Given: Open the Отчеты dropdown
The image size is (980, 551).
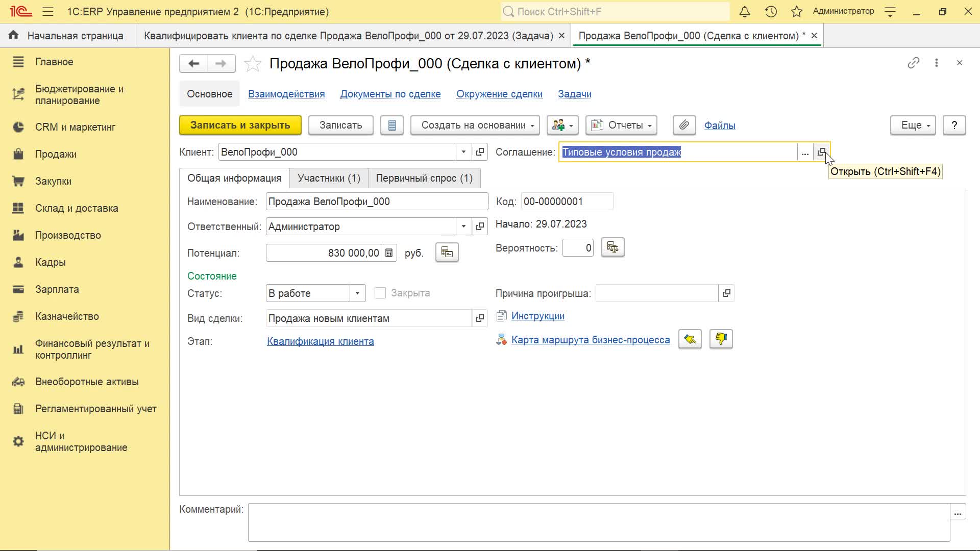Looking at the screenshot, I should coord(622,125).
